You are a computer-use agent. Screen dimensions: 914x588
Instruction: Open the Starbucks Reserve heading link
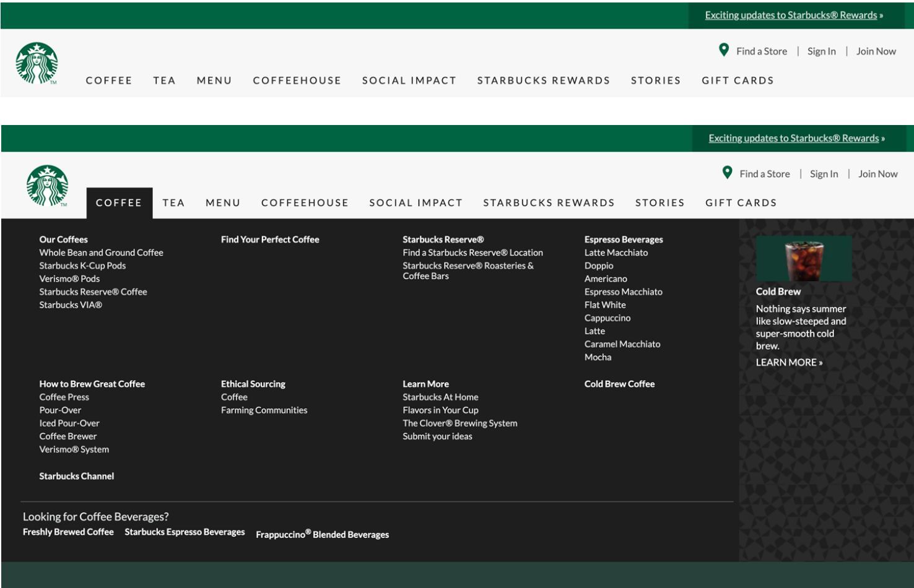pos(443,240)
